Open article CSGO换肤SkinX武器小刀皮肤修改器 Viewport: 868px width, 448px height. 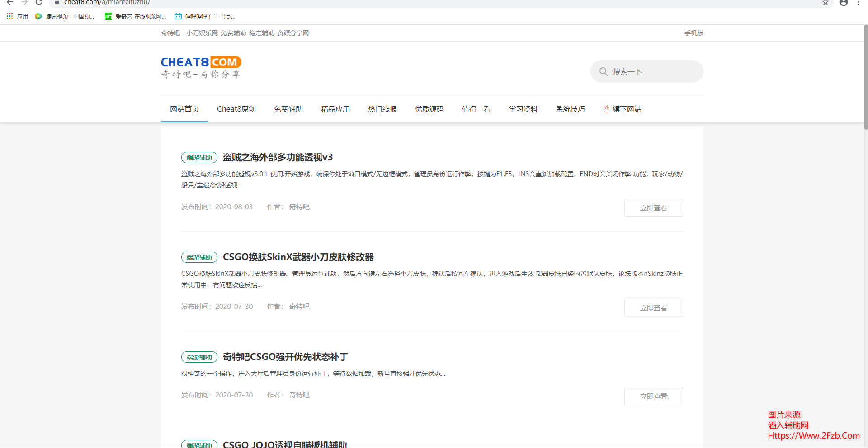[x=298, y=257]
